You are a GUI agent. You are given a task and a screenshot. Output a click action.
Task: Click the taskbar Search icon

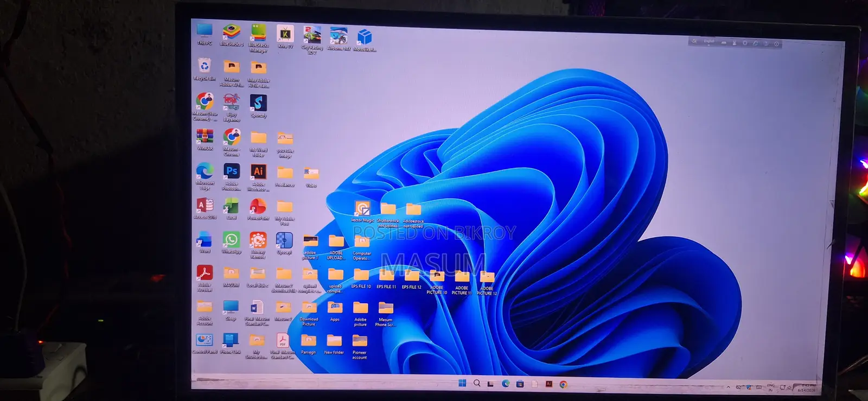477,383
